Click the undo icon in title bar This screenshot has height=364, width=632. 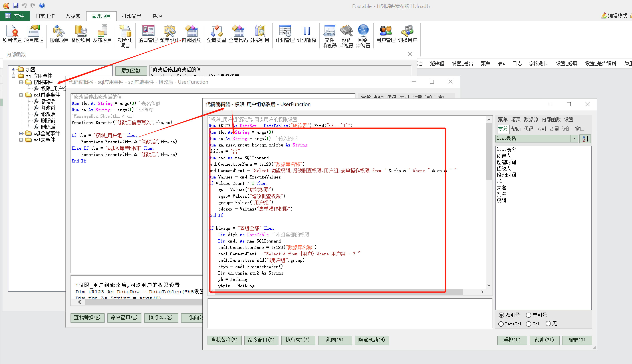(x=24, y=5)
